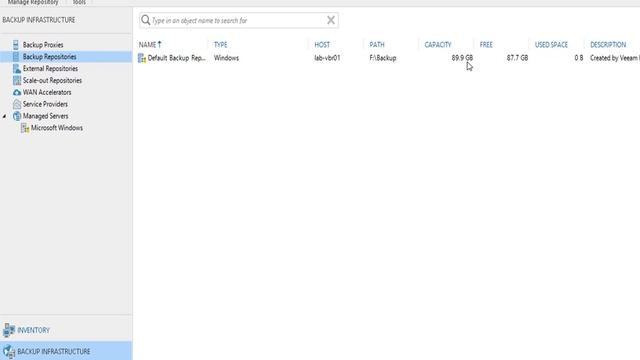Click the Backup Repositories icon in tree
This screenshot has width=640, height=360.
(x=16, y=57)
